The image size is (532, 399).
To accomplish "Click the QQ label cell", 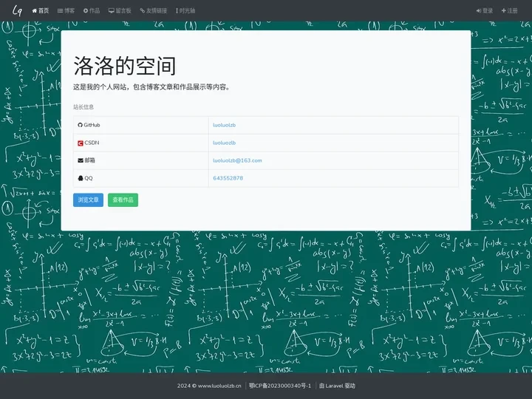I will 141,178.
